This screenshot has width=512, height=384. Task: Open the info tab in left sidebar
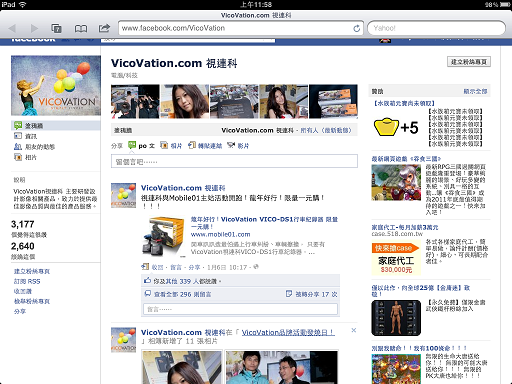point(31,136)
